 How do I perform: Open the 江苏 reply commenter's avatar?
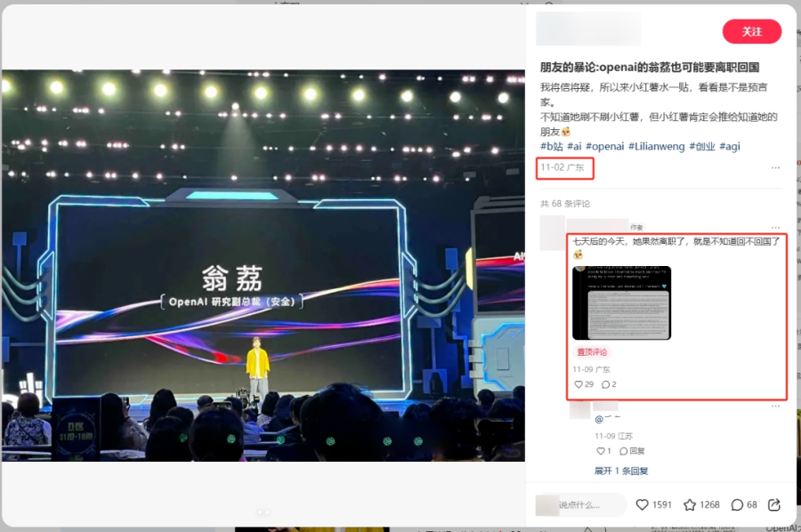tap(579, 409)
